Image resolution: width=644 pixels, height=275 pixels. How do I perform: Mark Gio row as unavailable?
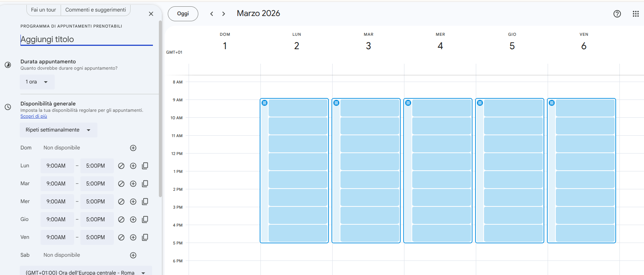click(x=121, y=219)
